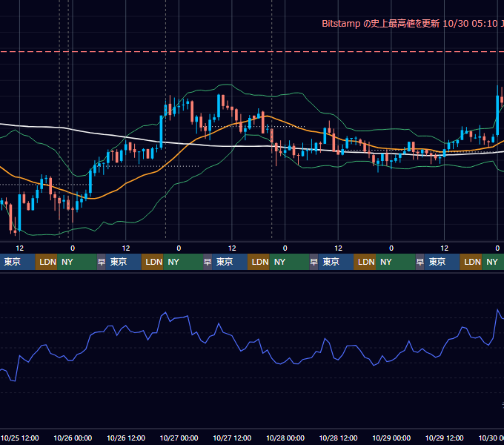The height and width of the screenshot is (445, 504).
Task: Select the NY session block starting 10/28 evening
Action: (395, 262)
